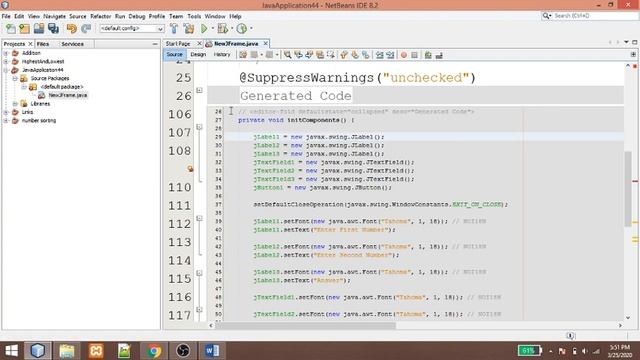The width and height of the screenshot is (640, 360).
Task: Collapse the code fold at line 107
Action: pos(199,127)
